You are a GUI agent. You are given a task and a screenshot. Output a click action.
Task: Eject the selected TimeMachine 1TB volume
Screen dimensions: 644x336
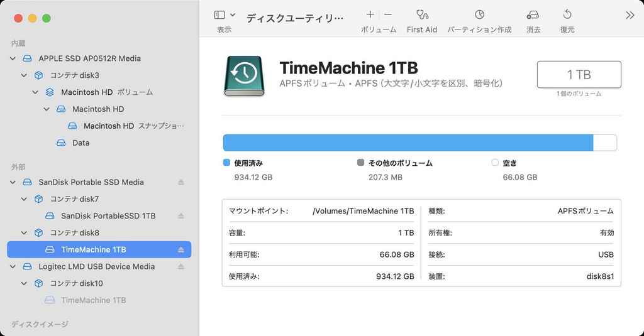pyautogui.click(x=180, y=249)
